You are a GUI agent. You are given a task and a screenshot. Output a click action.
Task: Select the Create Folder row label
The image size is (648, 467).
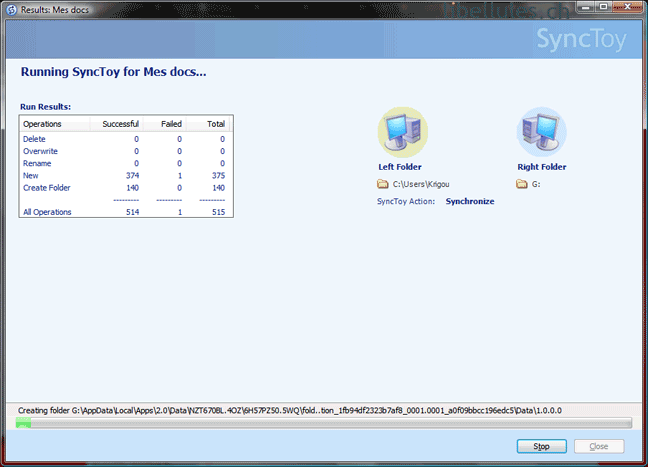(x=47, y=188)
